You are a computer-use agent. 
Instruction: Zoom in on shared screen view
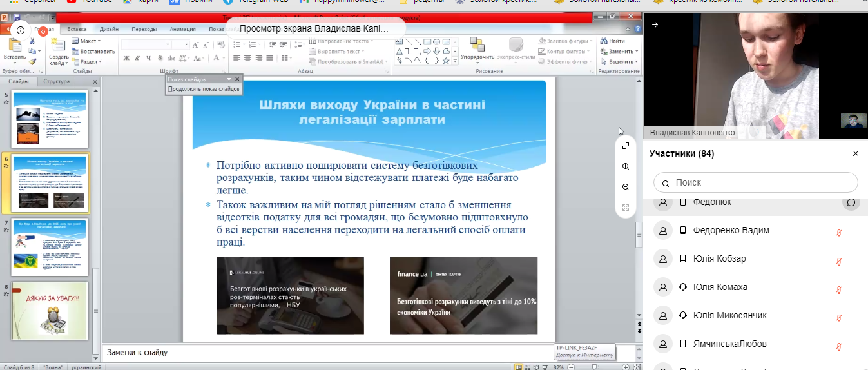click(625, 166)
